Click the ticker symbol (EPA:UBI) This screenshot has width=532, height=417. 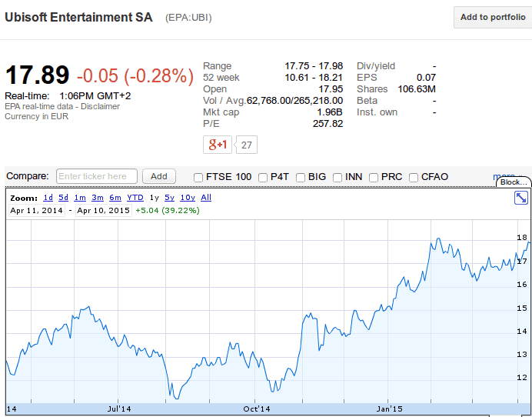pos(188,18)
